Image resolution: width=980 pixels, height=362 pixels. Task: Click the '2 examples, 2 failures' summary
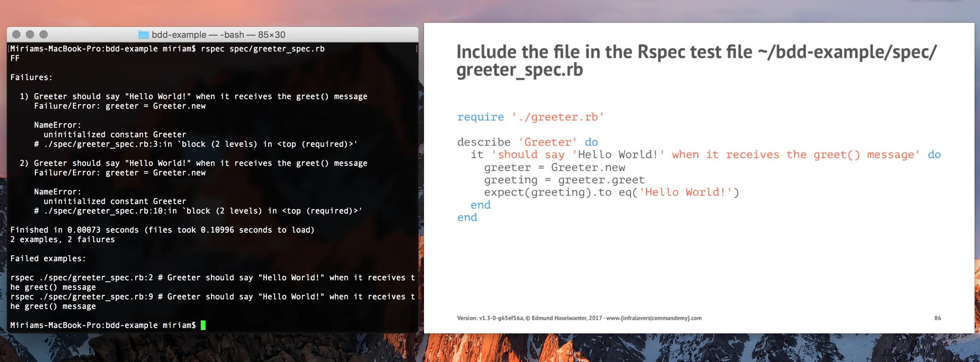coord(62,239)
